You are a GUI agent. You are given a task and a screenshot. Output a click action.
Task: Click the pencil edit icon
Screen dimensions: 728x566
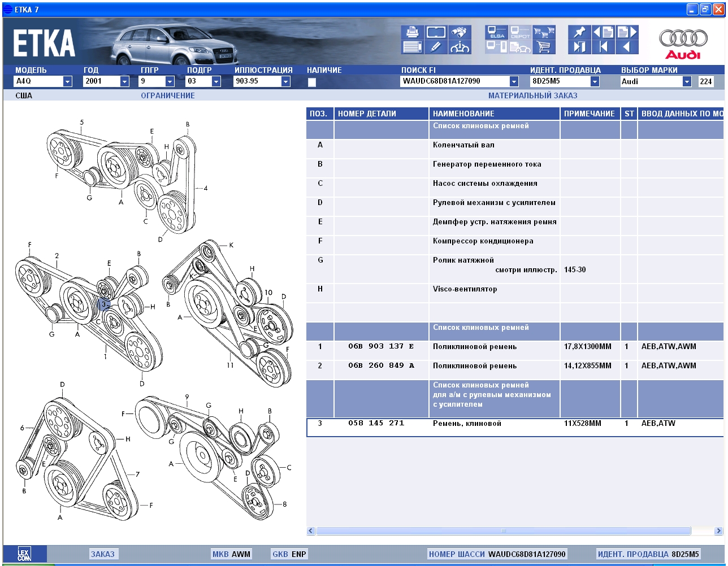pos(436,47)
